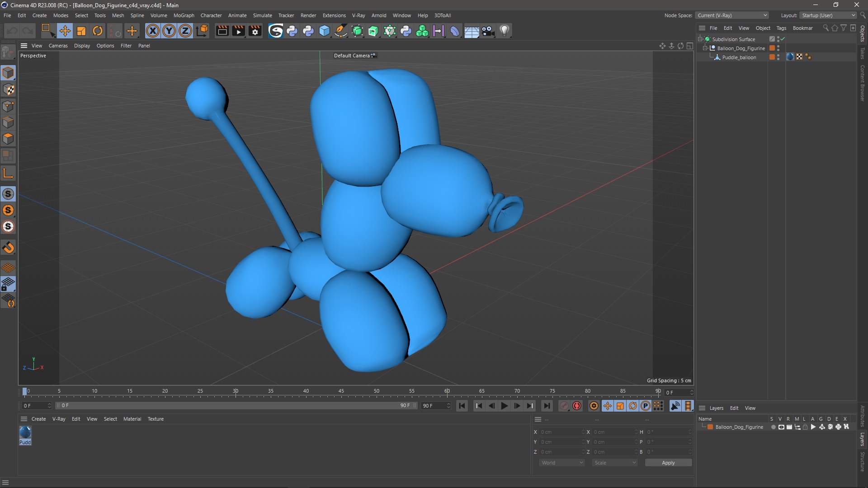The height and width of the screenshot is (488, 868).
Task: Select the Move tool
Action: click(65, 31)
